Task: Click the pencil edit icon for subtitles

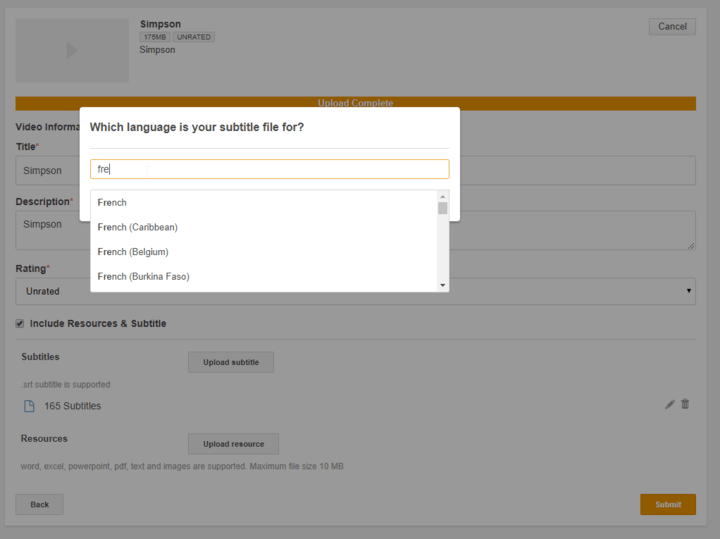Action: 669,404
